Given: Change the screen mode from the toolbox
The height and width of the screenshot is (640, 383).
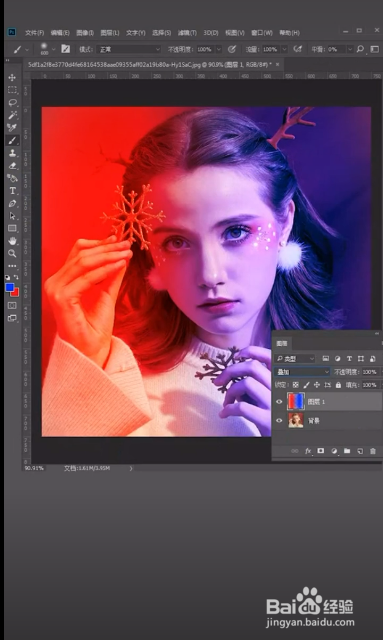Looking at the screenshot, I should click(x=12, y=318).
